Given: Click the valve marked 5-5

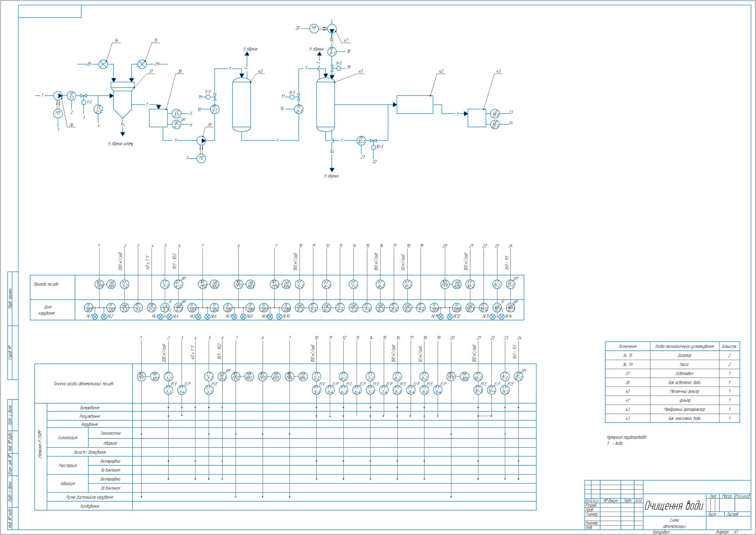Looking at the screenshot, I should 215,97.
